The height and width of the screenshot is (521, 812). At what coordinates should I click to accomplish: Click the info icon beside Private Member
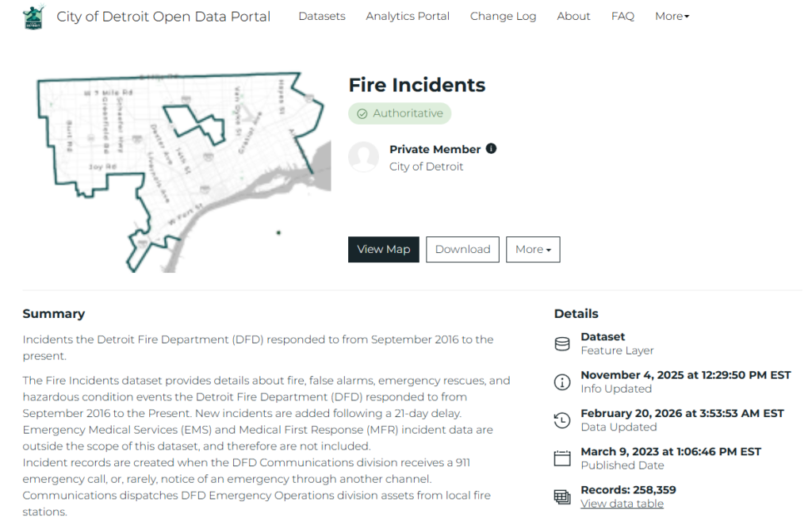[x=491, y=148]
